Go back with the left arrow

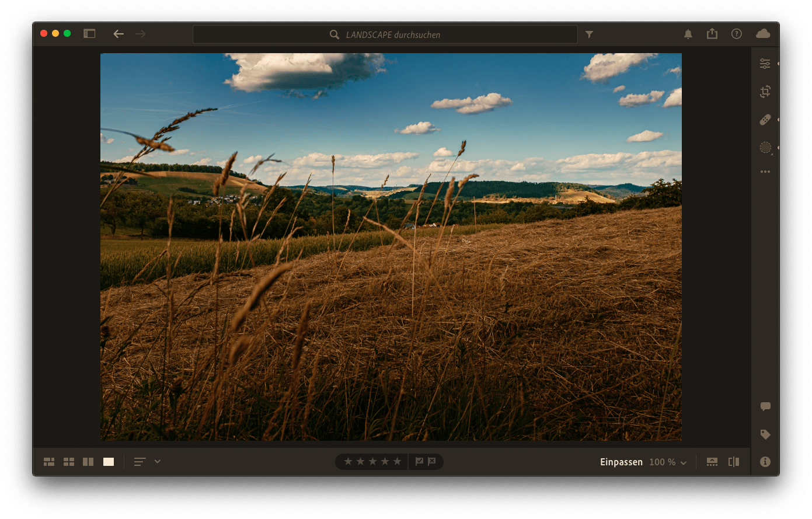click(119, 34)
